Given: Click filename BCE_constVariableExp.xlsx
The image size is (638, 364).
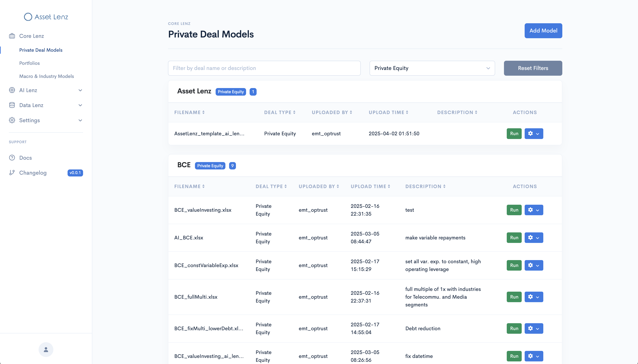Looking at the screenshot, I should [206, 265].
